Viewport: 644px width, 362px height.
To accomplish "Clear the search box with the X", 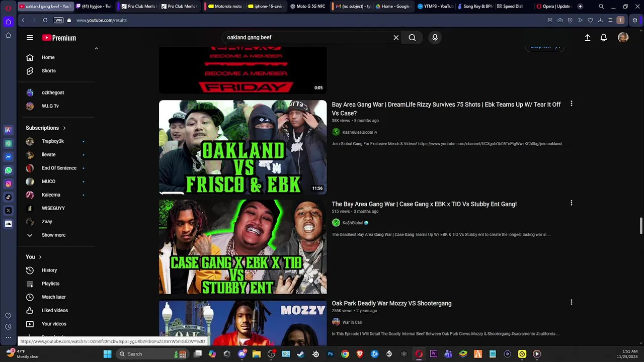I will (396, 38).
